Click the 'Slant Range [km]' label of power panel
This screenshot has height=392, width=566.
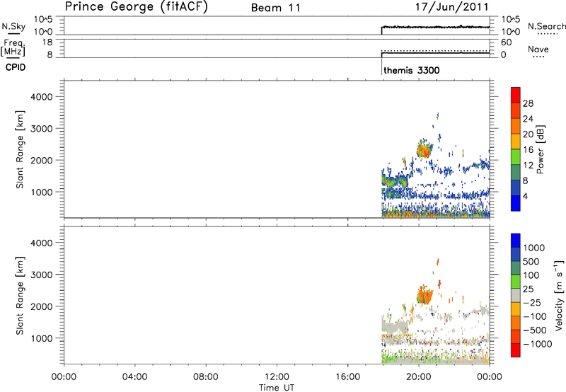tap(20, 149)
